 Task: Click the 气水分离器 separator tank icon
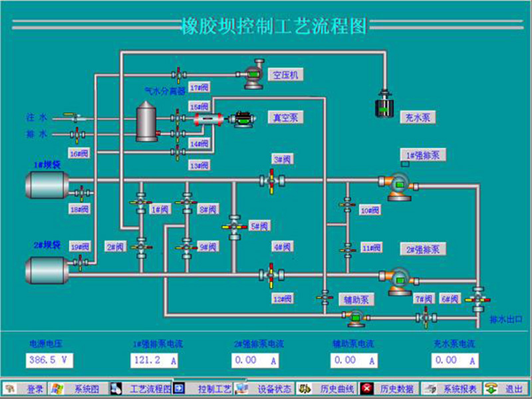[146, 122]
